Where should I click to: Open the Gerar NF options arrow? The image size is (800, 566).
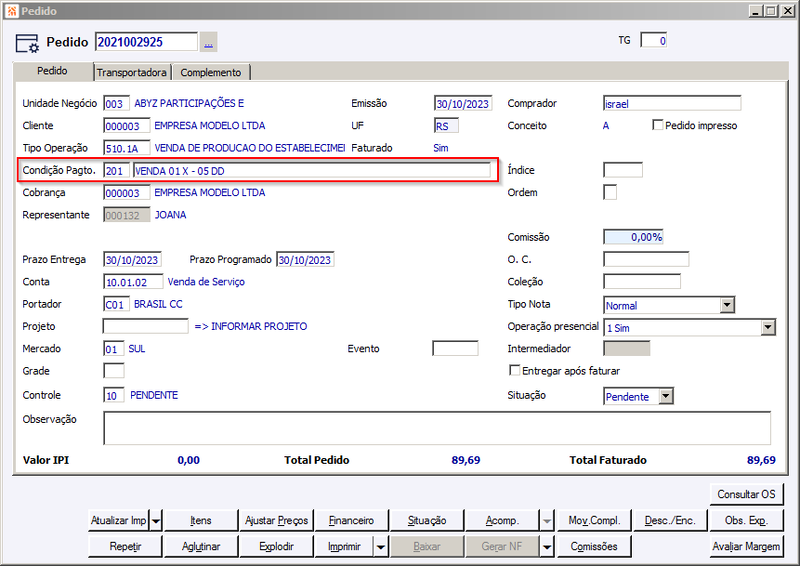click(547, 547)
